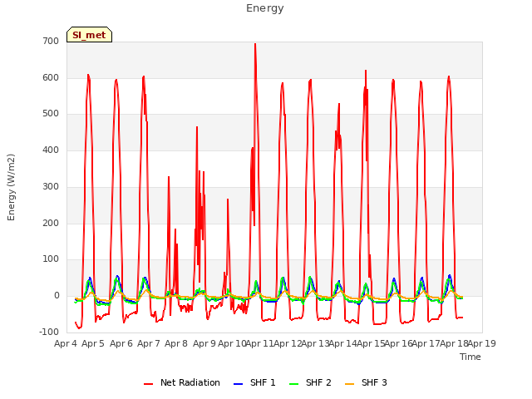The width and height of the screenshot is (532, 399).
Task: Click the Apr 7 x-axis label
Action: coord(149,343)
